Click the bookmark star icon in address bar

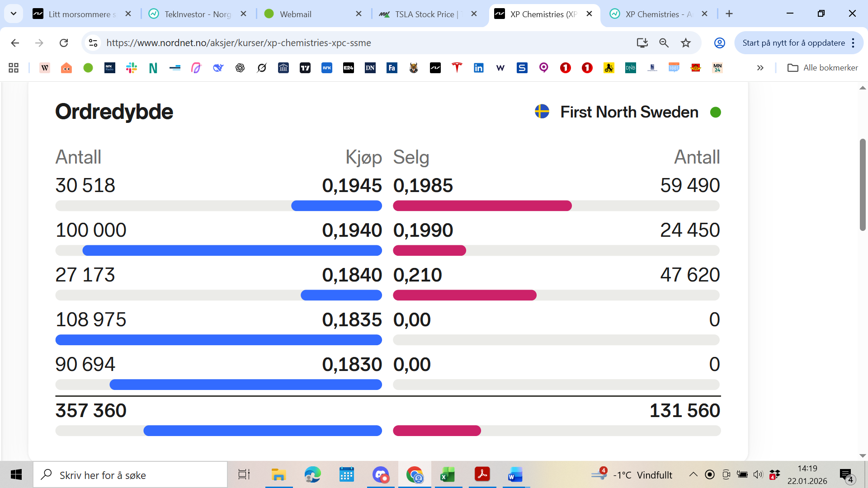[x=686, y=43]
